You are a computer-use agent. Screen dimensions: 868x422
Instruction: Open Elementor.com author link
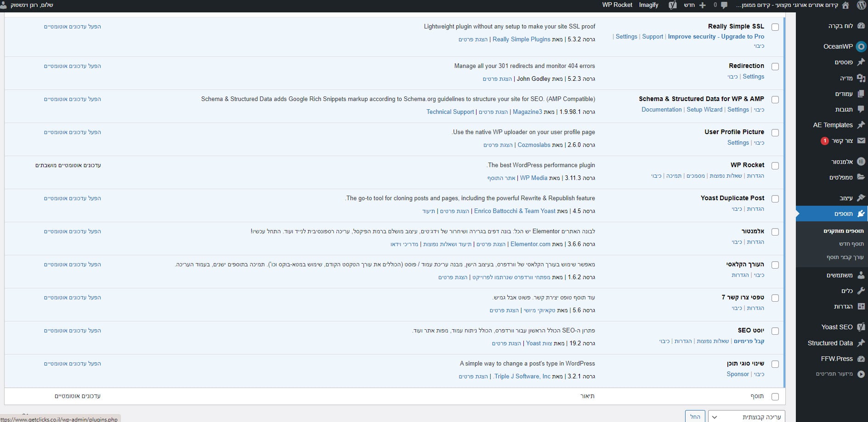click(530, 244)
